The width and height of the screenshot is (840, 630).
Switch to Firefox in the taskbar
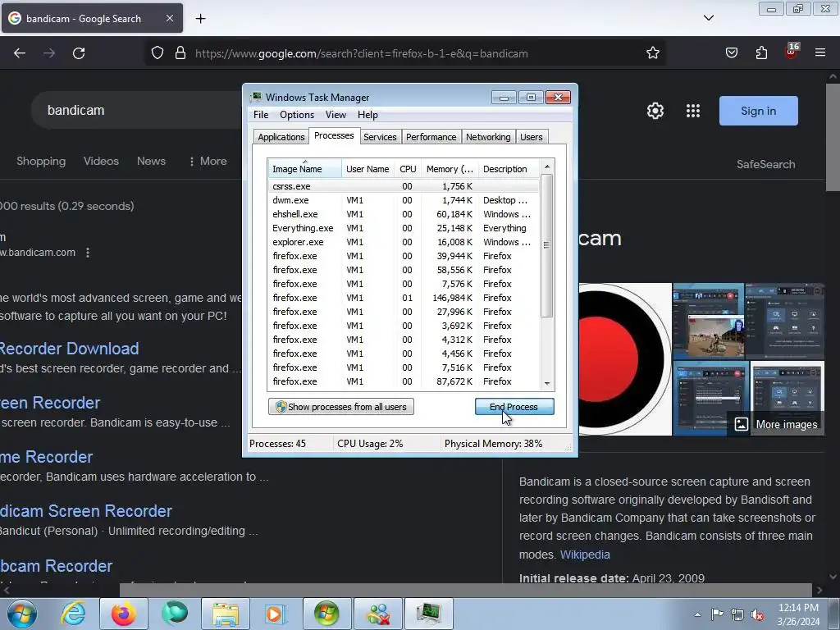tap(124, 614)
